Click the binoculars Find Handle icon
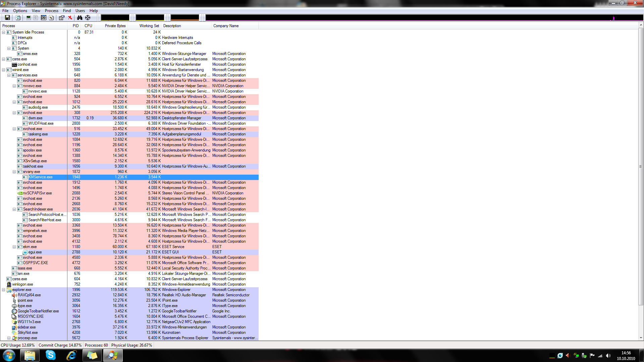Viewport: 644px width, 362px height. [x=79, y=18]
